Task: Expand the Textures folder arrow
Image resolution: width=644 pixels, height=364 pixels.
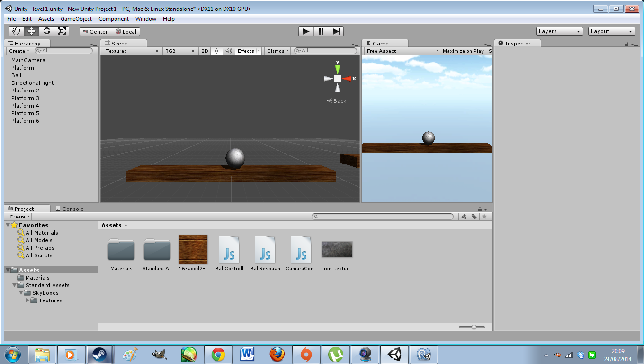Action: [x=27, y=300]
